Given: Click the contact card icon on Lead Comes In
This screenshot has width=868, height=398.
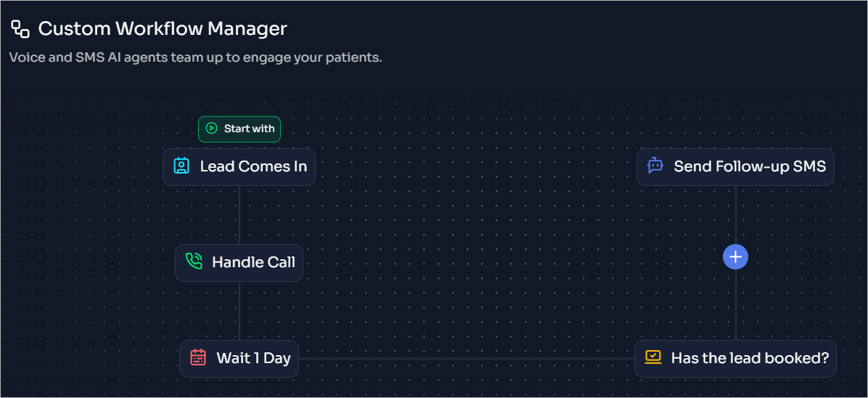Looking at the screenshot, I should pos(181,166).
